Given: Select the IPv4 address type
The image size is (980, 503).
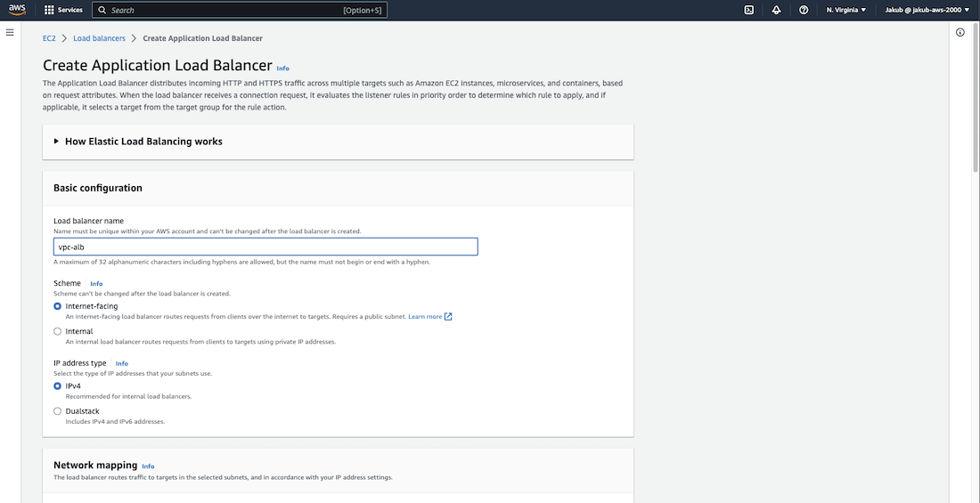Looking at the screenshot, I should point(58,386).
